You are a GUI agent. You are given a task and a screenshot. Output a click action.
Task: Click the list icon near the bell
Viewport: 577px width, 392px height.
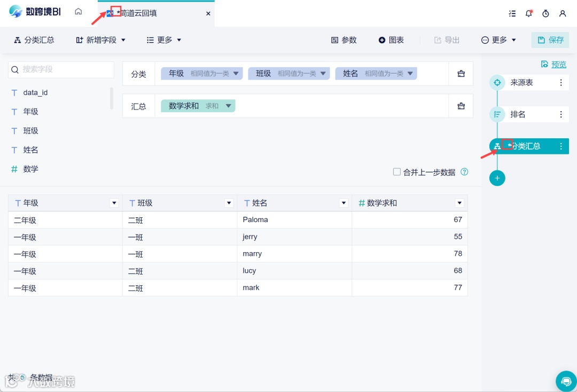point(512,13)
